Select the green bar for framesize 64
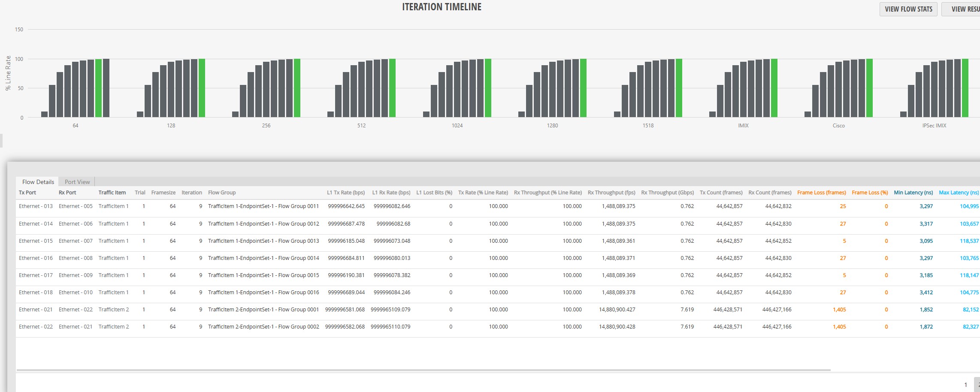980x392 pixels. pyautogui.click(x=98, y=88)
